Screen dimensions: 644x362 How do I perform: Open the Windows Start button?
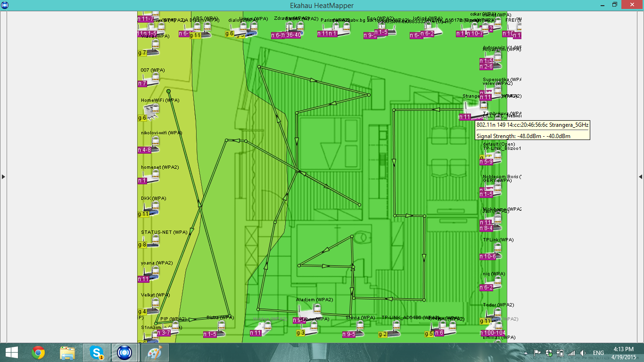tap(11, 353)
